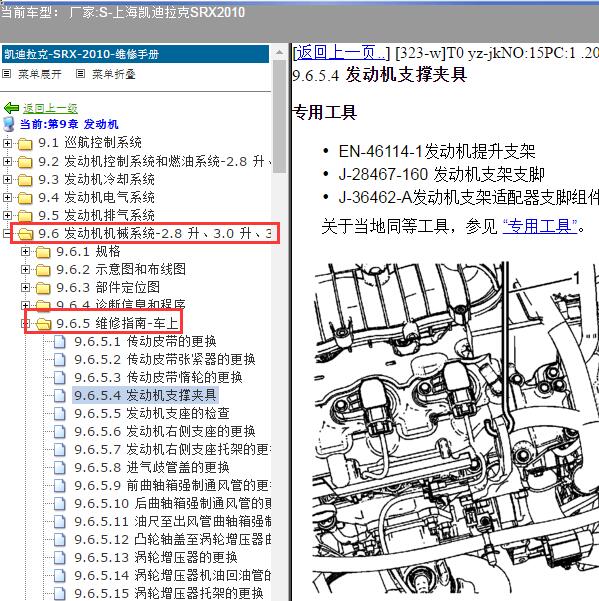This screenshot has width=599, height=601.
Task: Click the page icon for 9.6.5.4 发动机支撑夹具
Action: 60,396
